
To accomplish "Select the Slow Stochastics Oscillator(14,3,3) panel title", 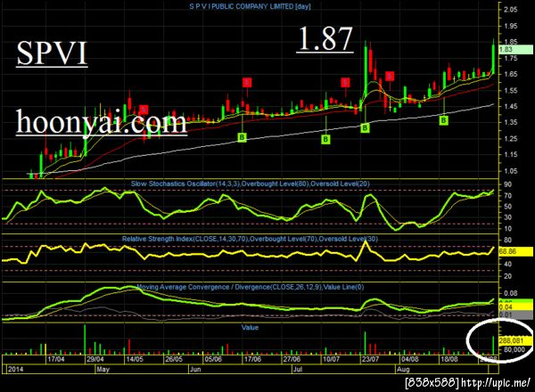I will (250, 184).
